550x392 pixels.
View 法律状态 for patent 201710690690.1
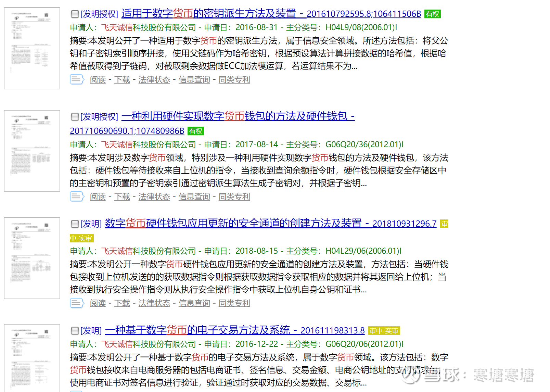point(154,197)
